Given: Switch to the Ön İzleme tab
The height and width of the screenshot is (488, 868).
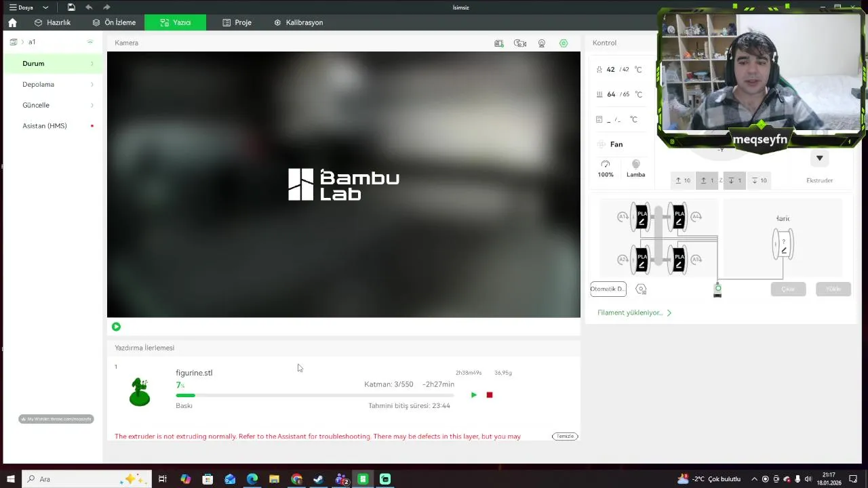Looking at the screenshot, I should (x=114, y=22).
